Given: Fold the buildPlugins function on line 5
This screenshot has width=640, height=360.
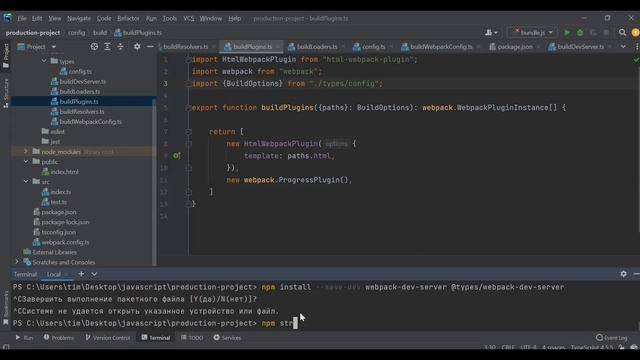Looking at the screenshot, I should 188,108.
